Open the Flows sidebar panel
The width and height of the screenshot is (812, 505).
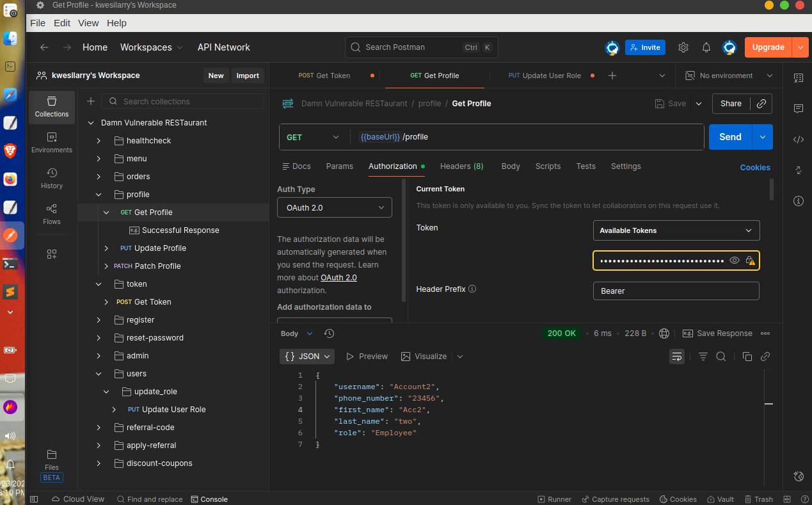coord(52,214)
